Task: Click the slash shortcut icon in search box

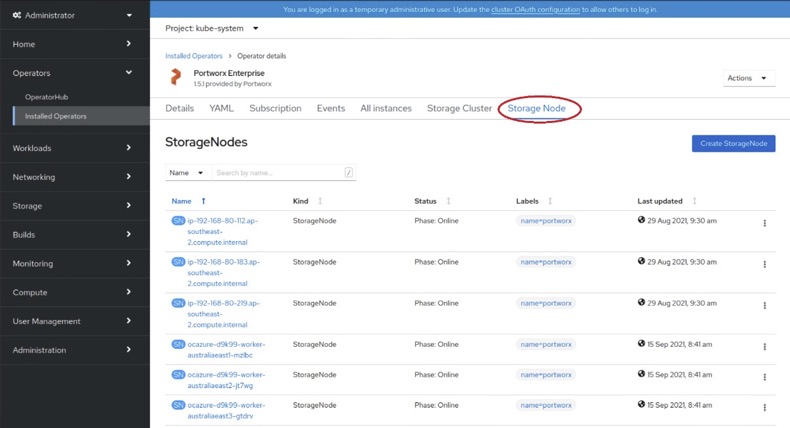Action: click(348, 172)
